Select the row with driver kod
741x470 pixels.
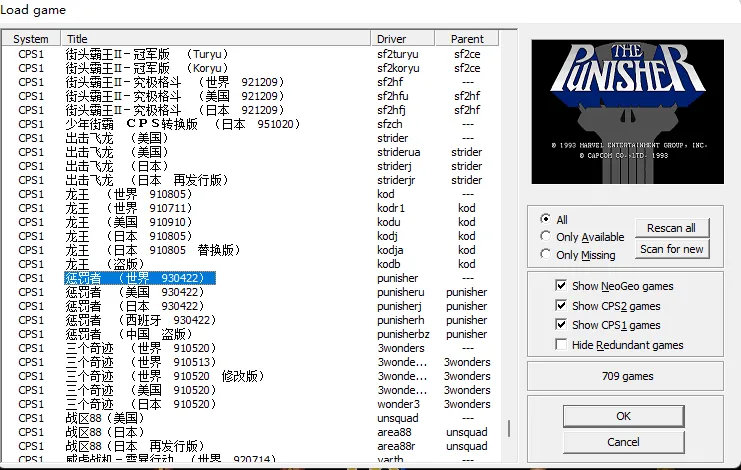(x=250, y=194)
